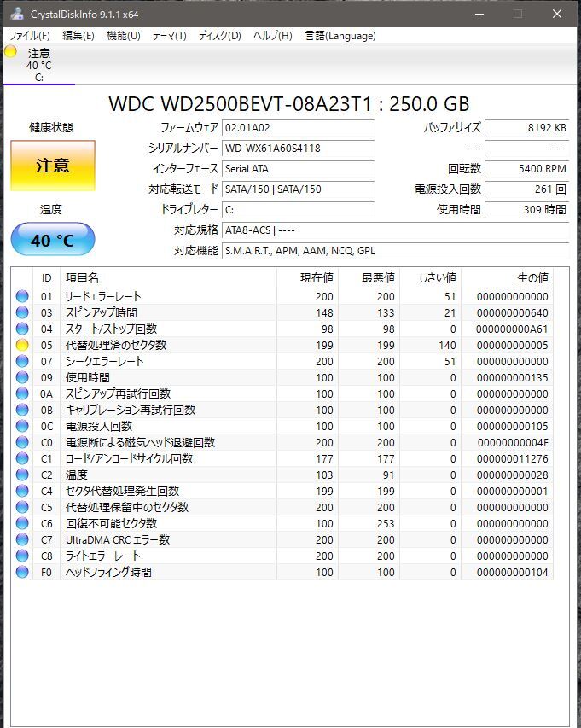Click the blue status orb for ID 0A
This screenshot has height=728, width=581.
[x=22, y=393]
